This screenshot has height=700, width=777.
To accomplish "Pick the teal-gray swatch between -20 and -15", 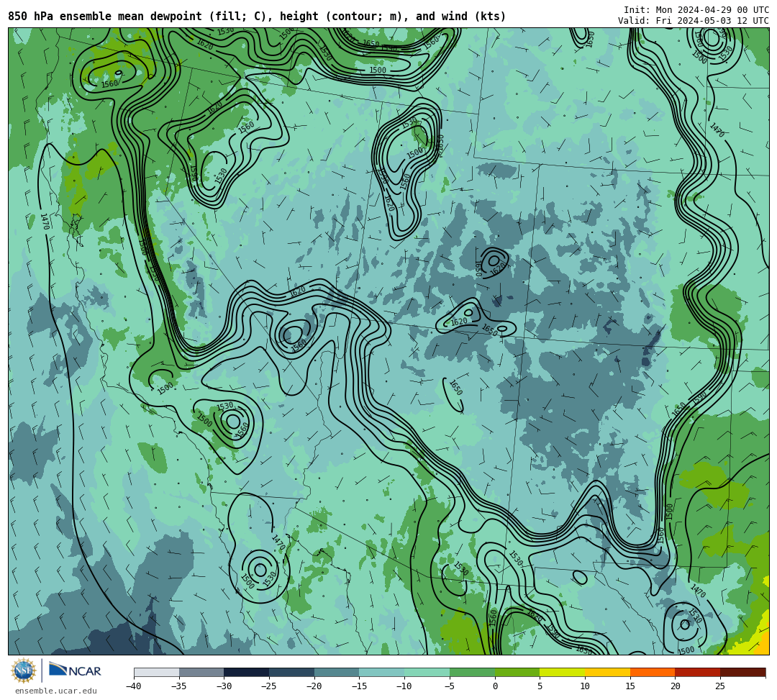I will click(x=337, y=672).
